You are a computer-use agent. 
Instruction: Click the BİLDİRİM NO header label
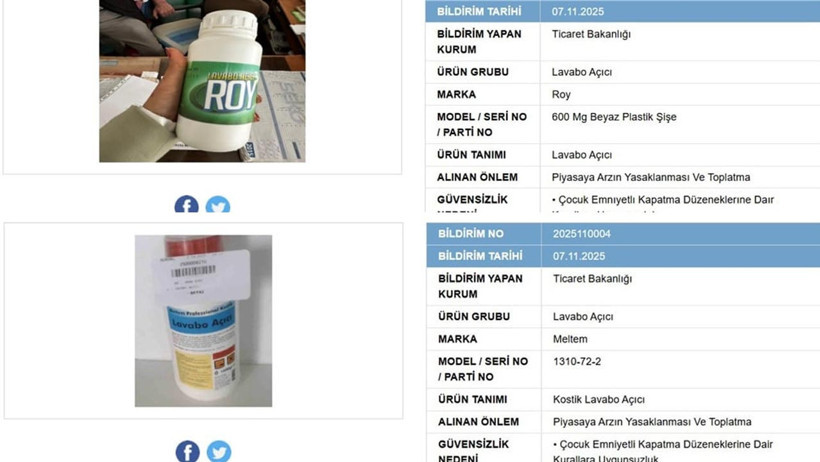point(471,234)
